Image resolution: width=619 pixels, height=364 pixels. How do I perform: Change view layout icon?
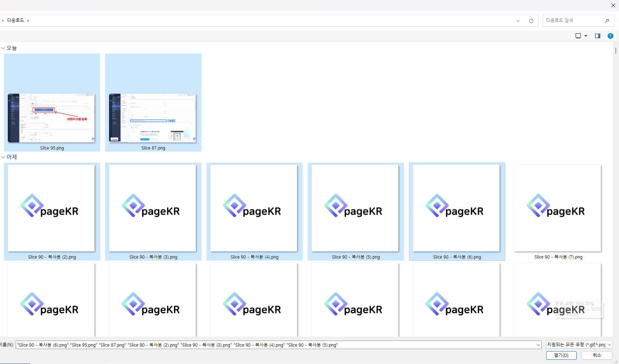click(x=578, y=36)
